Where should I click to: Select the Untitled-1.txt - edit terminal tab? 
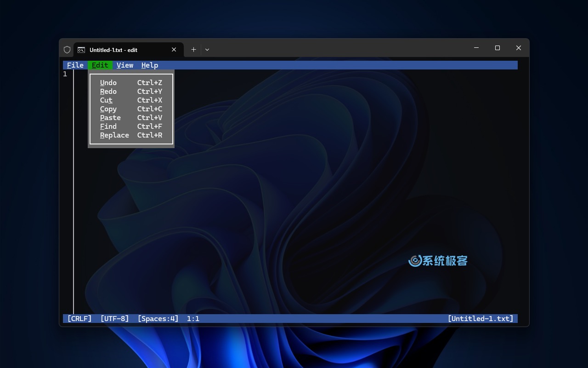point(129,50)
